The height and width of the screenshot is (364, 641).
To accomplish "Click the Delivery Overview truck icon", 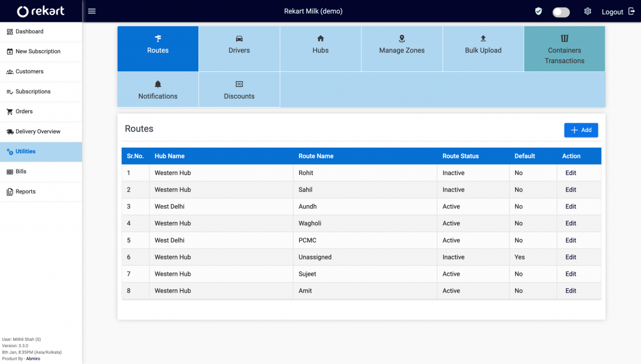I will click(x=10, y=131).
